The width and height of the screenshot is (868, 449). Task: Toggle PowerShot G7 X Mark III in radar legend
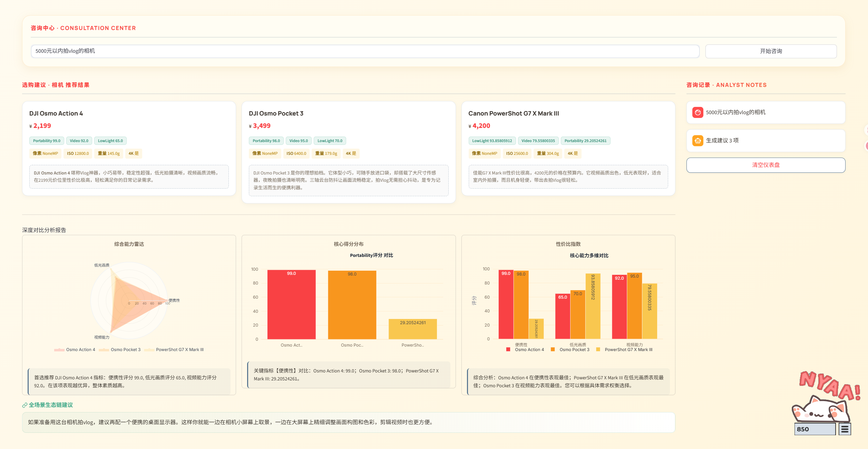[x=174, y=350]
